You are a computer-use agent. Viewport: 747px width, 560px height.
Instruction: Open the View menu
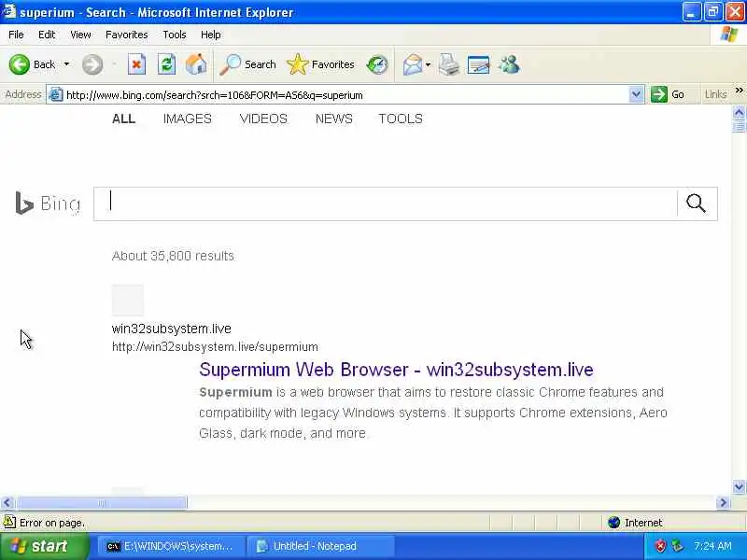coord(80,35)
